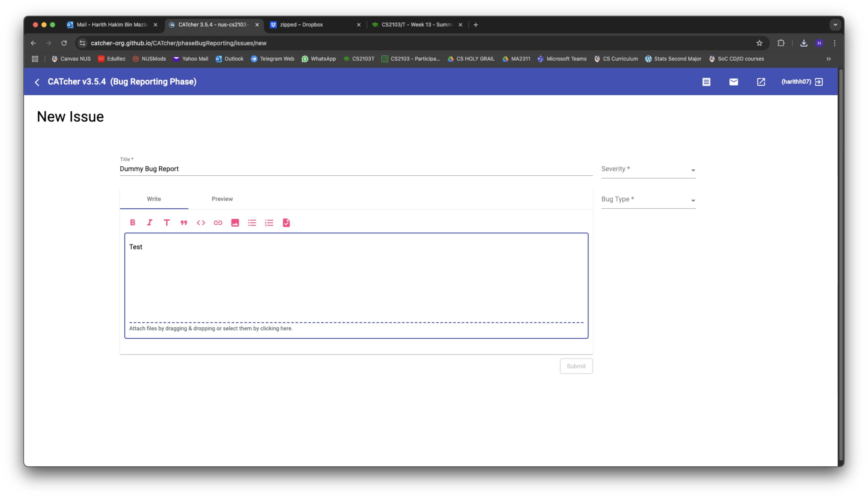Create a numbered list
The image size is (868, 498).
(x=269, y=223)
